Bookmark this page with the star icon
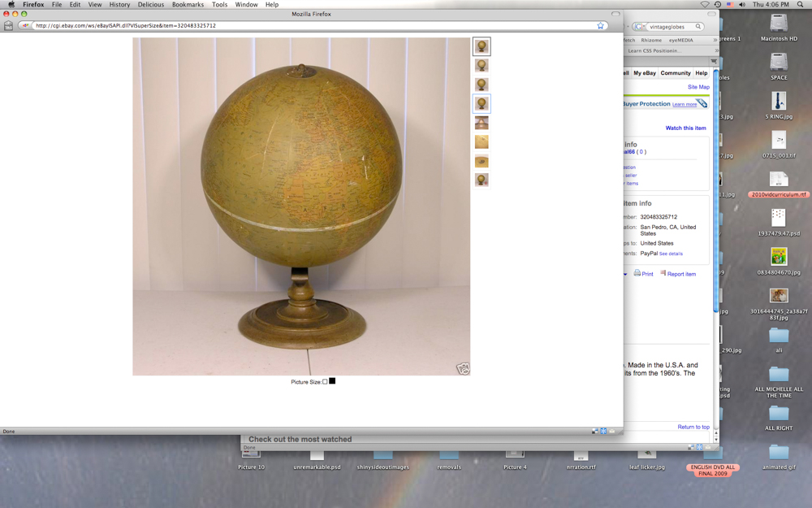This screenshot has width=812, height=508. click(600, 25)
